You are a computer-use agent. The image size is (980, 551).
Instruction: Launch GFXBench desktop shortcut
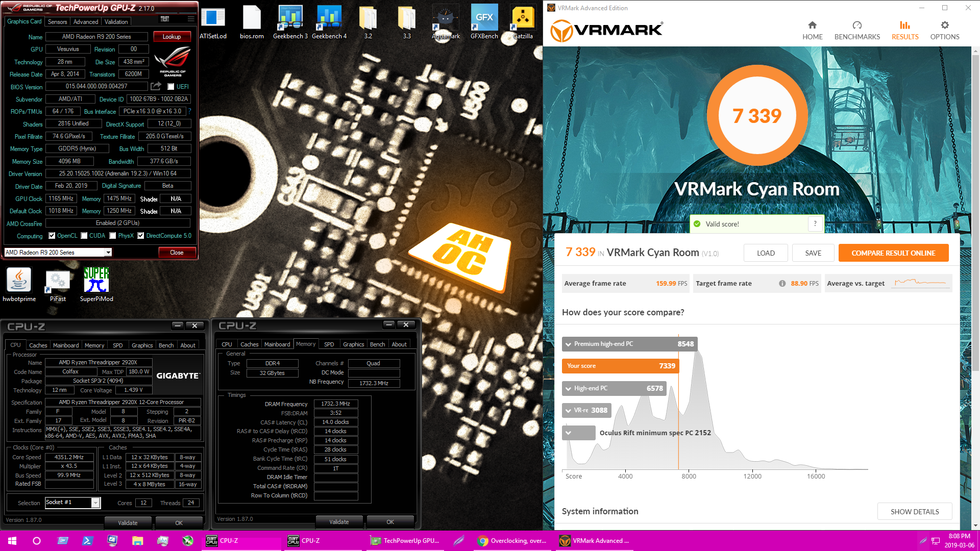click(x=484, y=23)
